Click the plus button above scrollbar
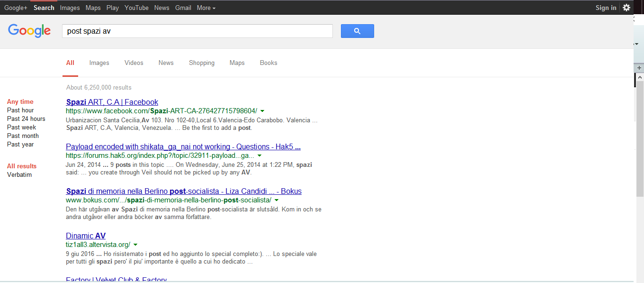The height and width of the screenshot is (283, 644). click(x=639, y=68)
